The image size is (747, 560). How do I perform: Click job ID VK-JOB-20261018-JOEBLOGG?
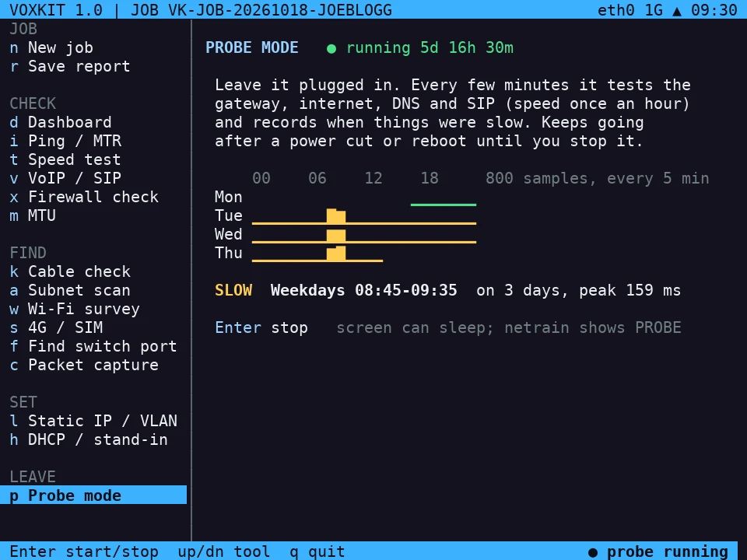tap(280, 10)
